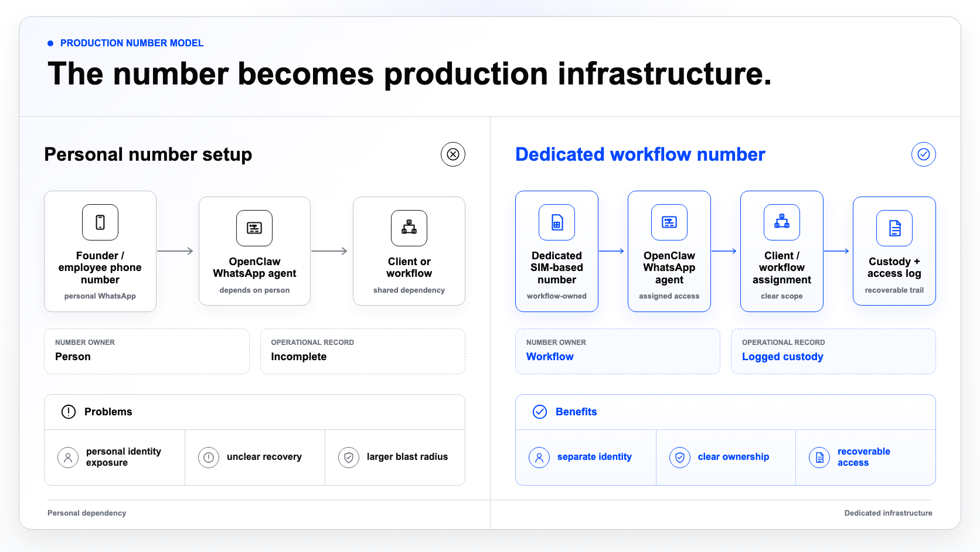
Task: Click the blue OpenClaw WhatsApp agent icon
Action: [669, 222]
